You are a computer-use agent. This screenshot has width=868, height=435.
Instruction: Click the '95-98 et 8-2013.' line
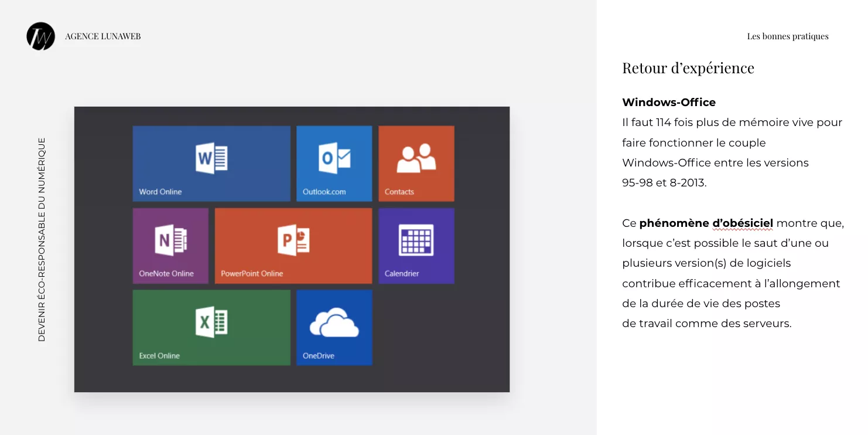click(664, 182)
